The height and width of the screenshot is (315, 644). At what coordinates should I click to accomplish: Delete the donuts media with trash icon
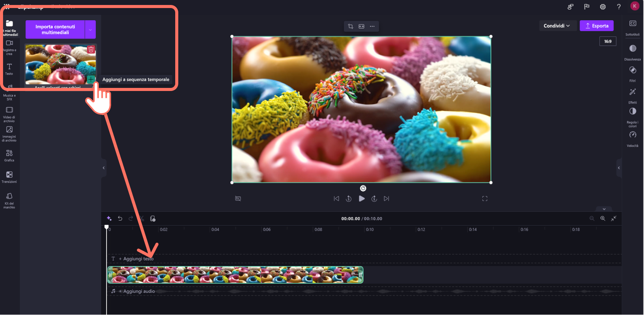(91, 50)
